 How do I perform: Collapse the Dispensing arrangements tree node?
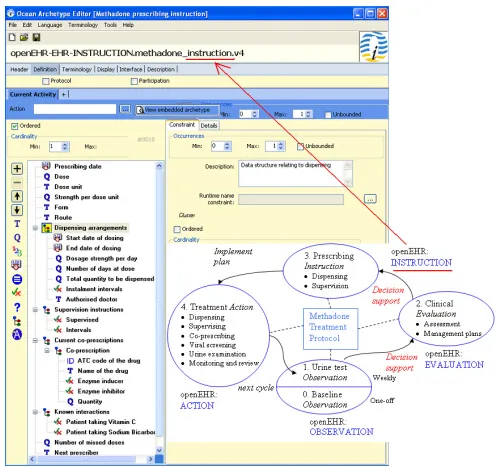coord(35,228)
